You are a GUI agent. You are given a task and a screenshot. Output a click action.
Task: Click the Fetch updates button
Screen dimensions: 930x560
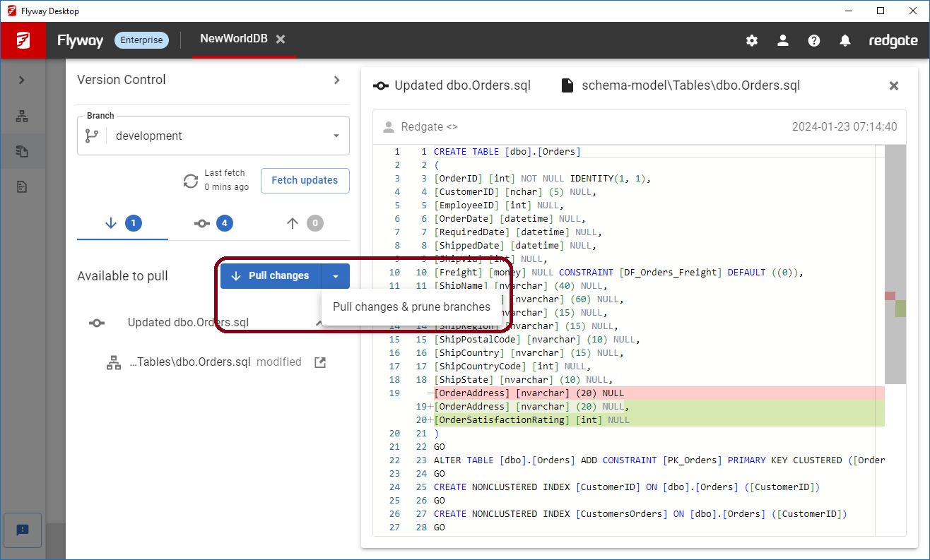(305, 181)
